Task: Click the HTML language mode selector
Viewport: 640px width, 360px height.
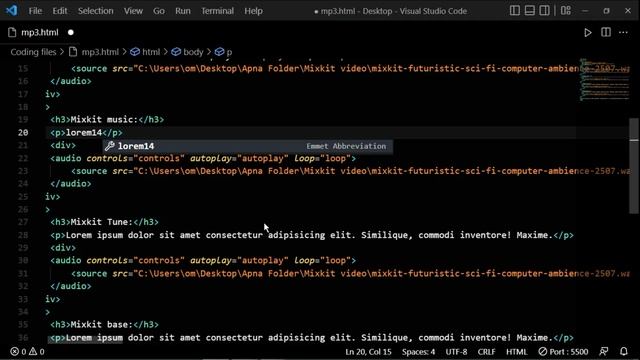Action: click(x=516, y=351)
